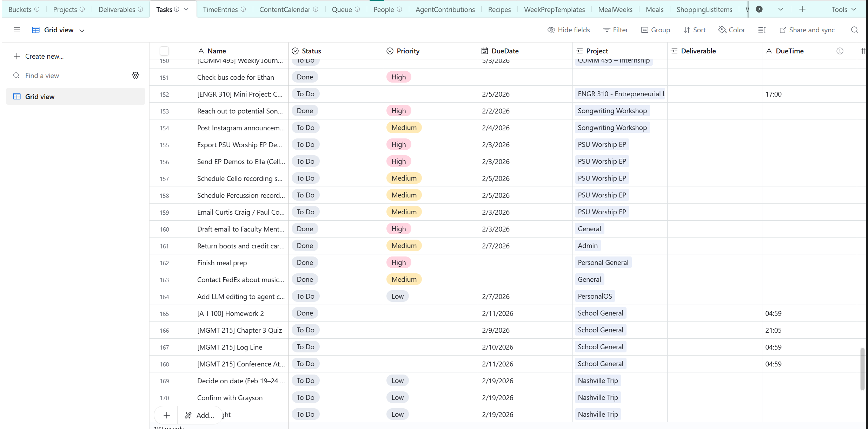Image resolution: width=868 pixels, height=429 pixels.
Task: Click the DueTime column info icon
Action: point(840,51)
